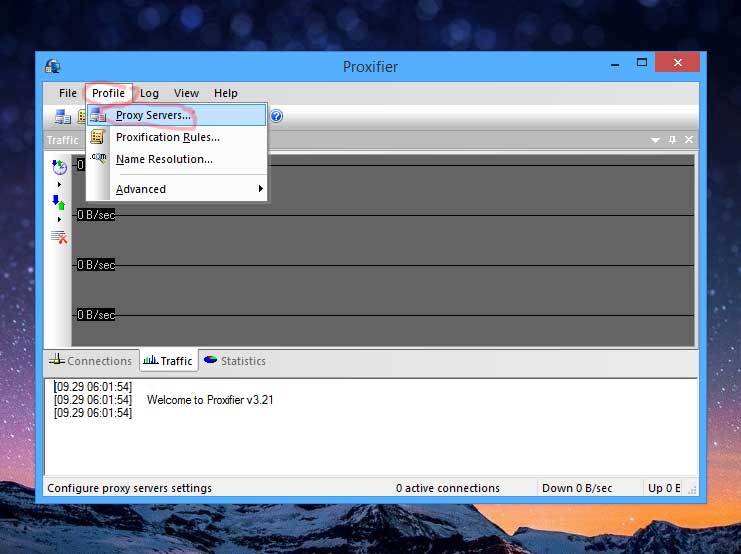Minimize the Proxifier window
The width and height of the screenshot is (741, 554).
[615, 64]
